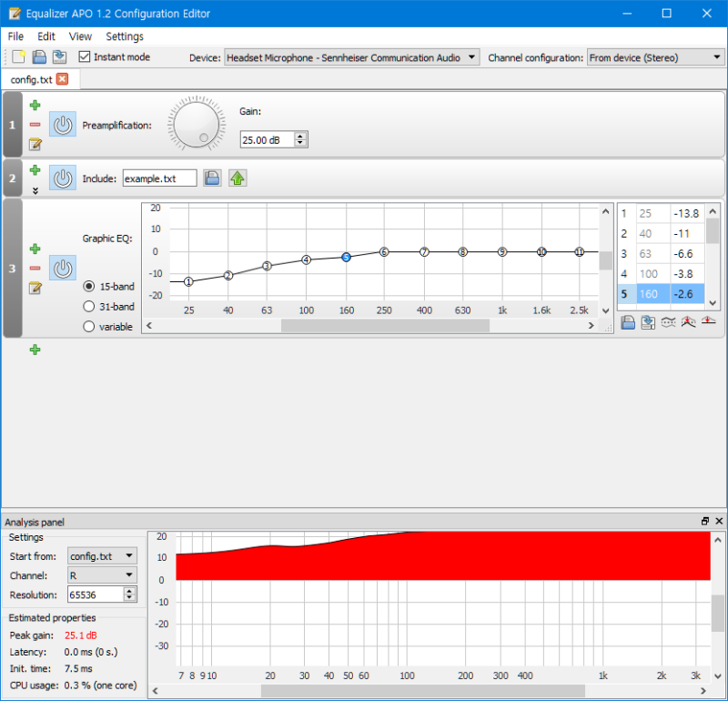Open the file browser icon for the Include filter

(x=212, y=178)
